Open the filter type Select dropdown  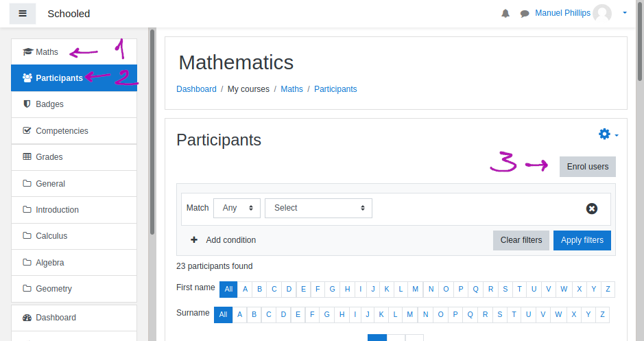tap(318, 208)
